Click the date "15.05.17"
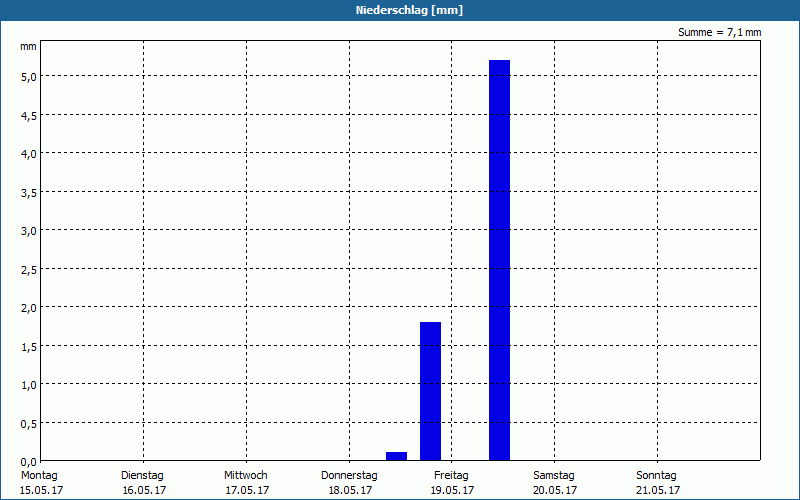The height and width of the screenshot is (500, 800). [41, 490]
